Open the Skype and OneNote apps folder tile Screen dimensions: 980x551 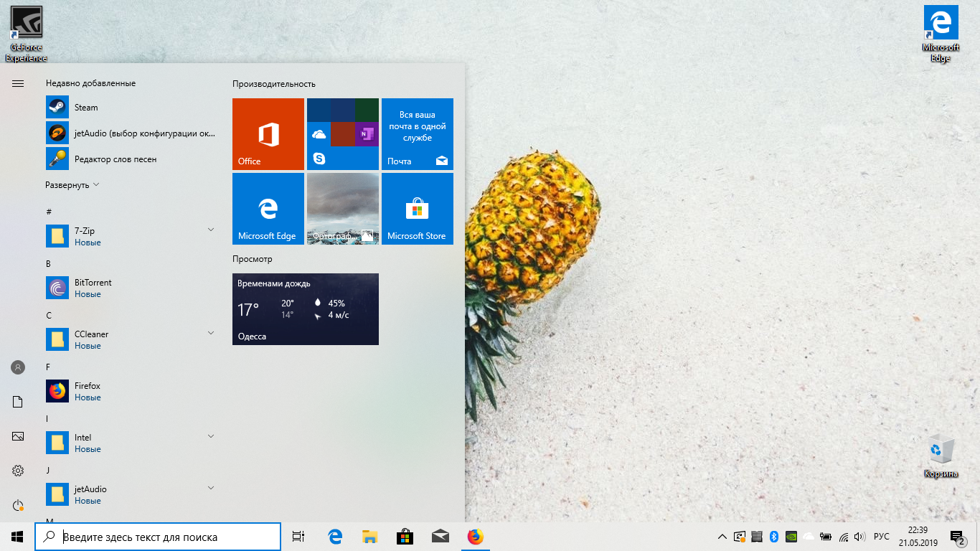[343, 134]
